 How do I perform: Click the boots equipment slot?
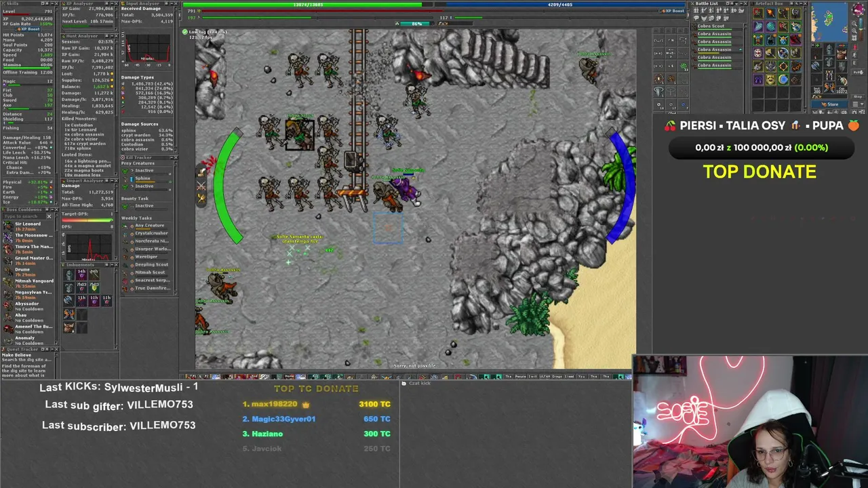831,87
